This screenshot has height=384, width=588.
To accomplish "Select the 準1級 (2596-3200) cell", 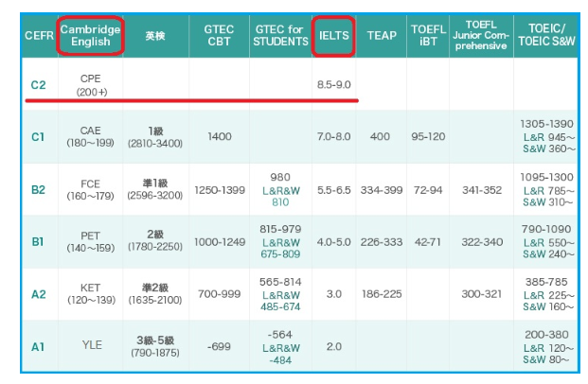I will tap(155, 189).
